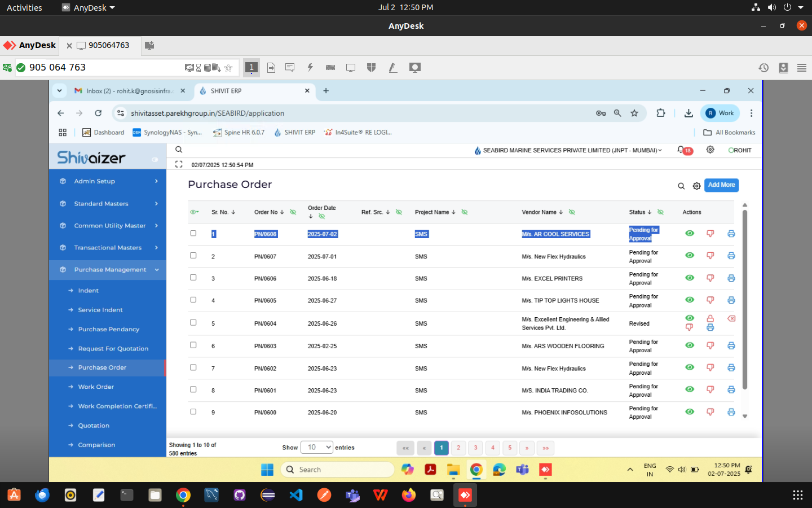Screen dimensions: 812x508
Task: Open Work Order in the sidebar
Action: 96,387
